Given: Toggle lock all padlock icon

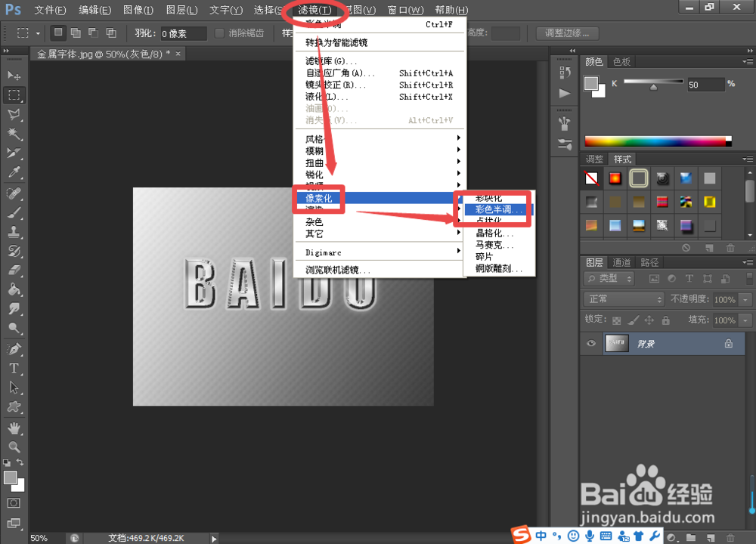Looking at the screenshot, I should point(666,320).
